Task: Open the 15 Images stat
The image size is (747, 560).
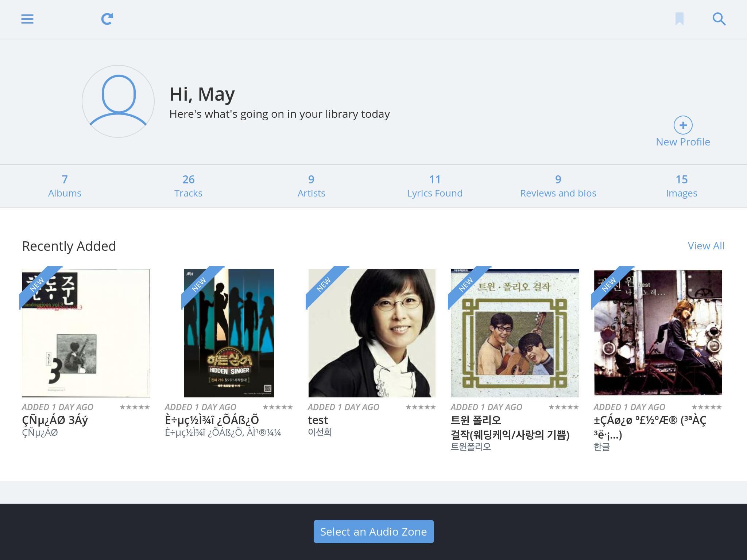Action: [681, 186]
